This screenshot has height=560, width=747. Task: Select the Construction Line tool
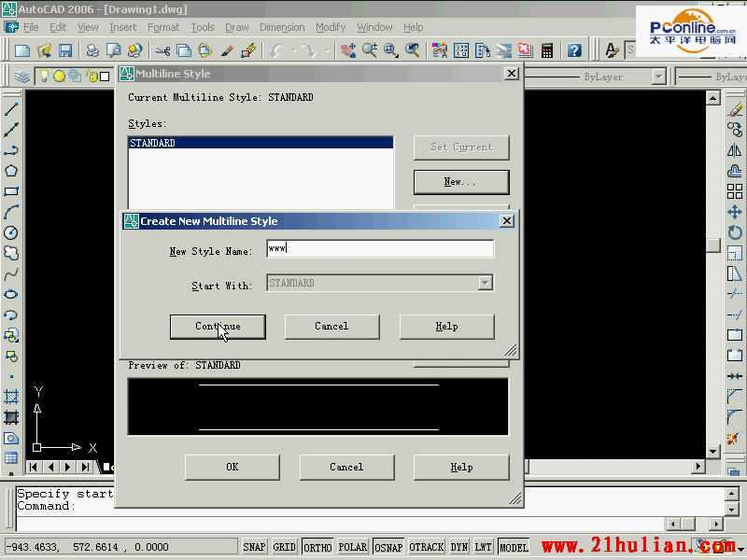[11, 130]
